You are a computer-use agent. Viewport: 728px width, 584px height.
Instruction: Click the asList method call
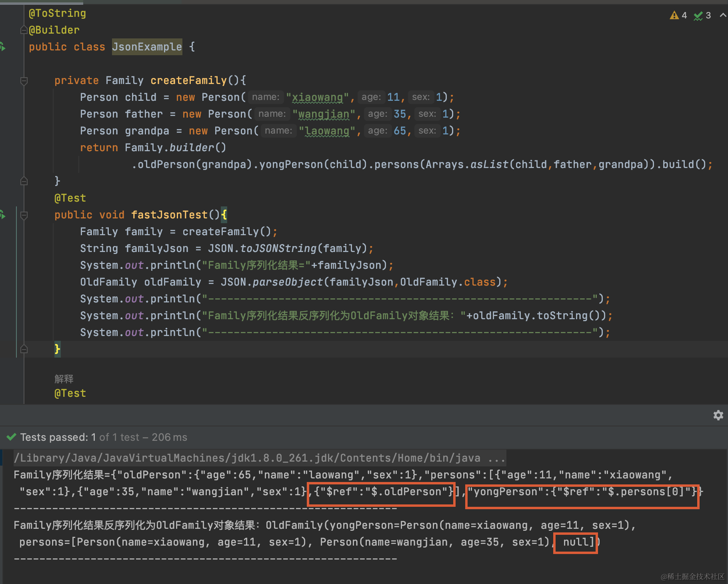pyautogui.click(x=490, y=164)
